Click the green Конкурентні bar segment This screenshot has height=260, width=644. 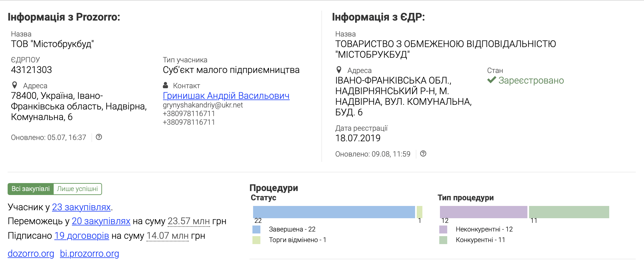point(569,212)
